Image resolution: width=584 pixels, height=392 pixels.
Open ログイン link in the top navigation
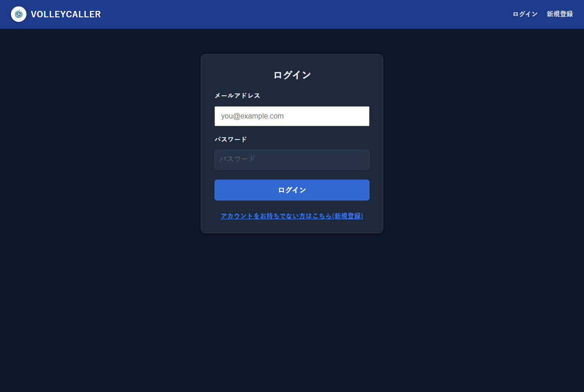(525, 14)
